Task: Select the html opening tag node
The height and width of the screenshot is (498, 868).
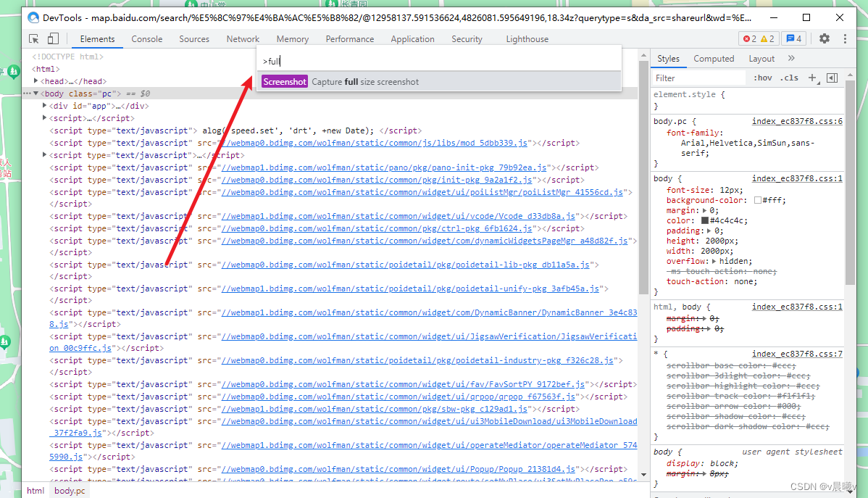Action: click(46, 69)
